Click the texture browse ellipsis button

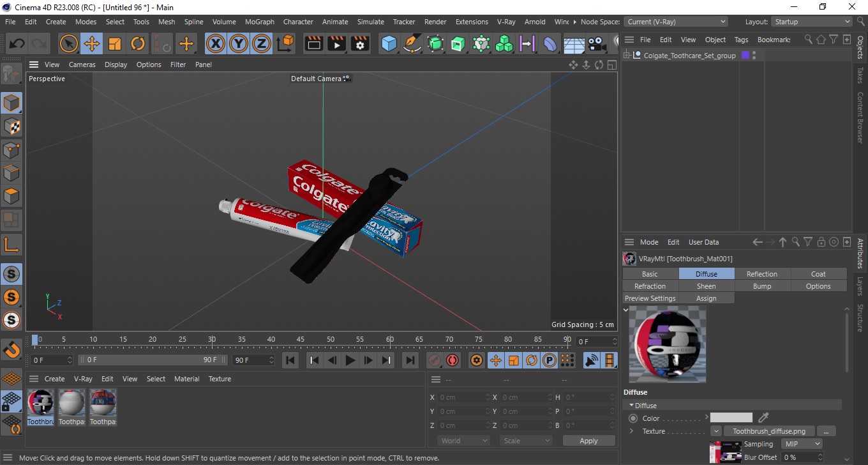click(826, 431)
